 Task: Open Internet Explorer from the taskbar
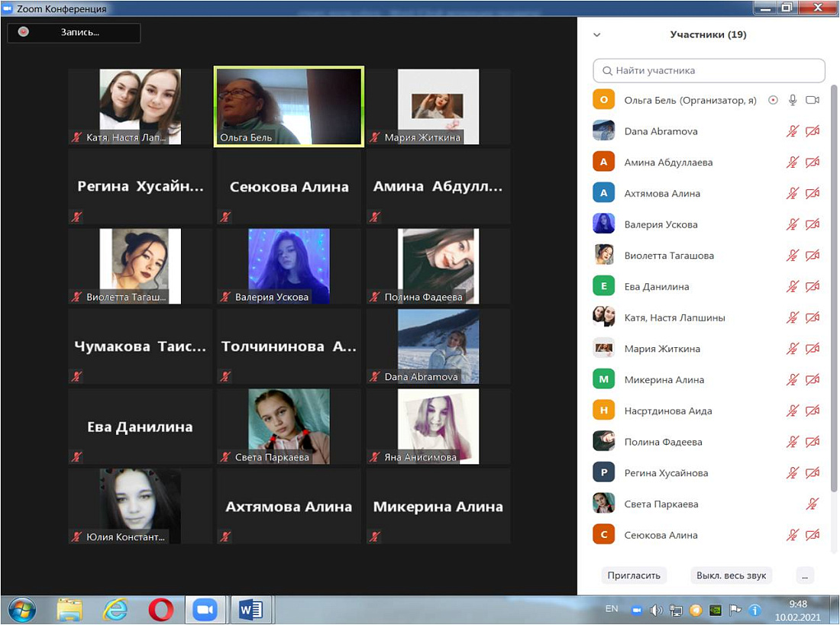115,609
